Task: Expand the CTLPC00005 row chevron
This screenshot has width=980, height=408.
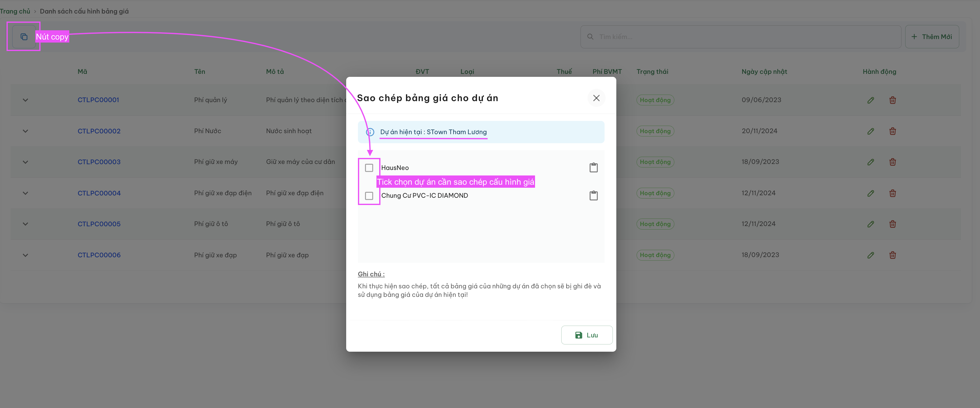Action: pos(26,224)
